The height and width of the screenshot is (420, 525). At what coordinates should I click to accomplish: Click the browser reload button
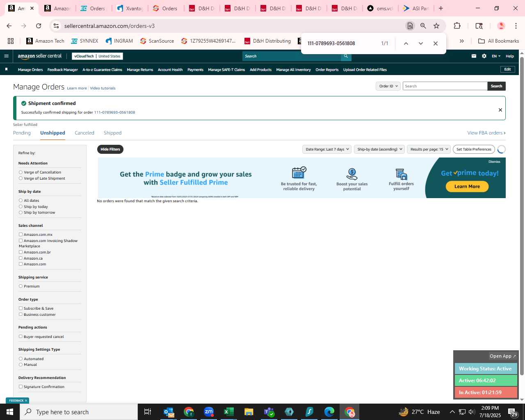(39, 26)
